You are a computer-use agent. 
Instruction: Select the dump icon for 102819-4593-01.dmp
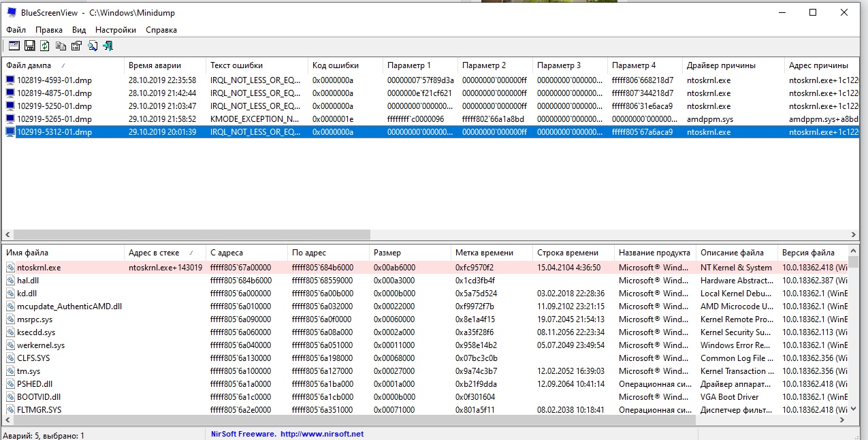pos(10,80)
